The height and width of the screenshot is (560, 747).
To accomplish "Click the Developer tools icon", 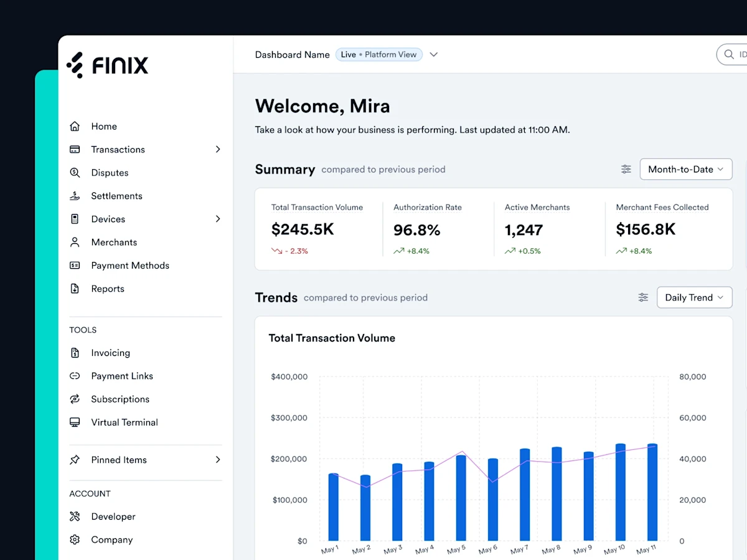I will coord(75,516).
